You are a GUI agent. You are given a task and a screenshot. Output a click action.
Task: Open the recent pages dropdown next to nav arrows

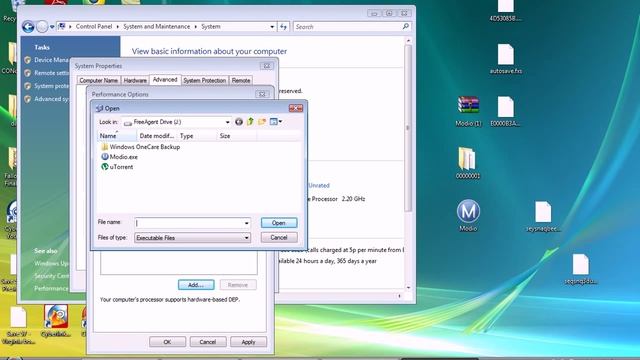click(52, 27)
